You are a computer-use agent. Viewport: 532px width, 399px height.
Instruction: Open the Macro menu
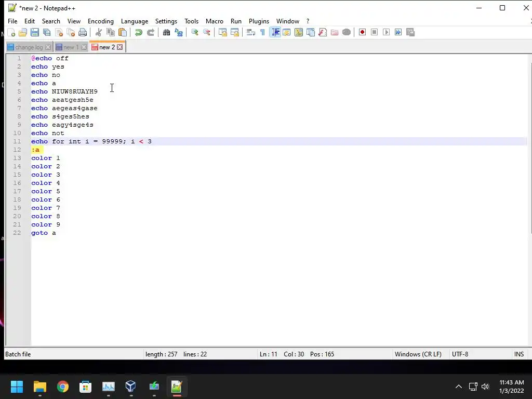pyautogui.click(x=215, y=21)
